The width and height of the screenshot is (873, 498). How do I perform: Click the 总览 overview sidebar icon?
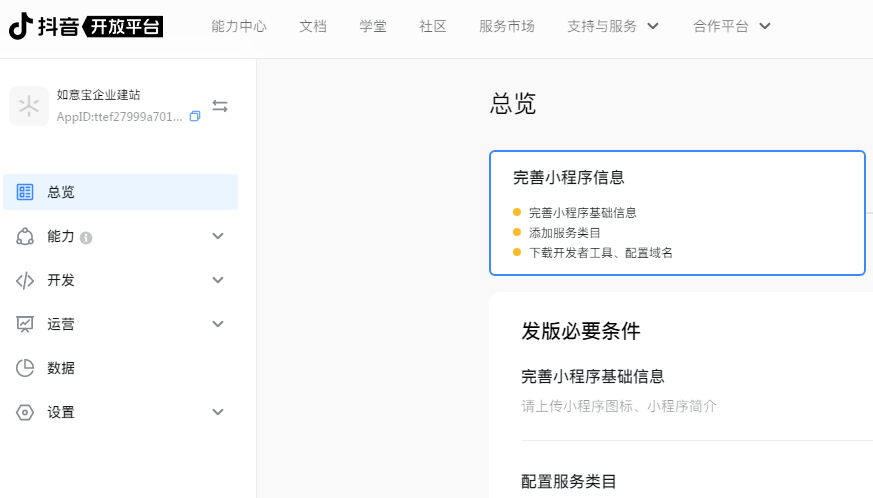pos(25,192)
